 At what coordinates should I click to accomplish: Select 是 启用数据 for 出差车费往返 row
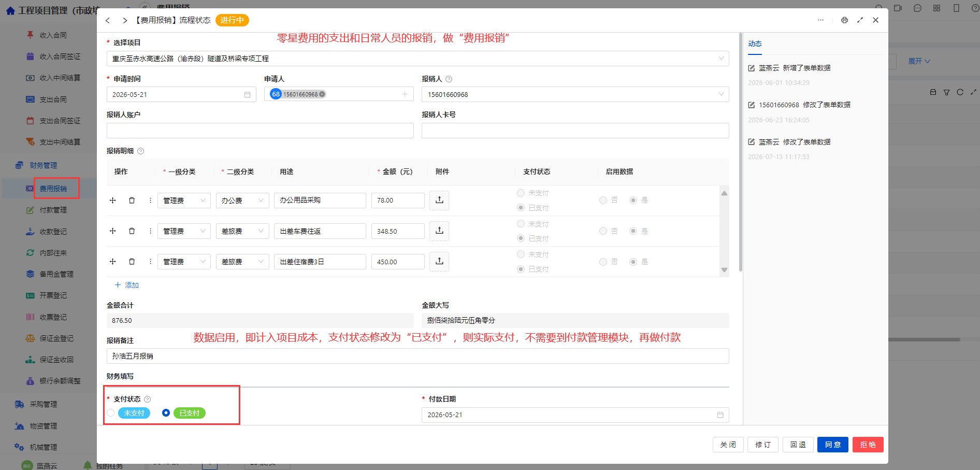(x=633, y=231)
